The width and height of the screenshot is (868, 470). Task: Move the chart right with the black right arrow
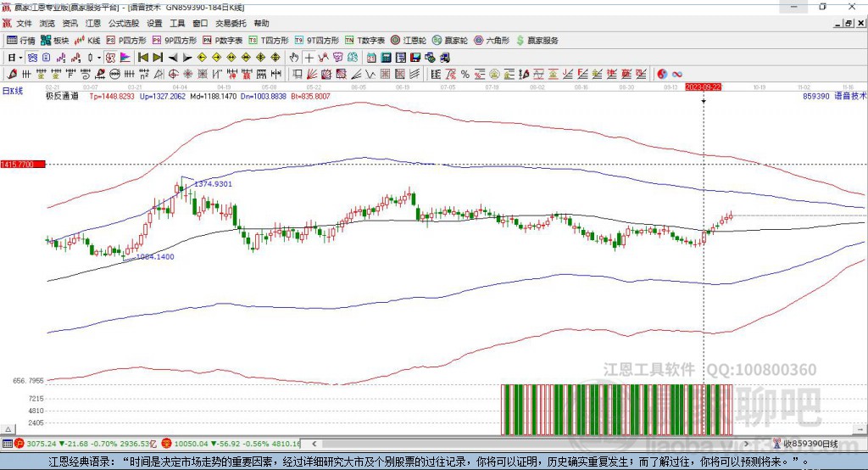click(187, 58)
